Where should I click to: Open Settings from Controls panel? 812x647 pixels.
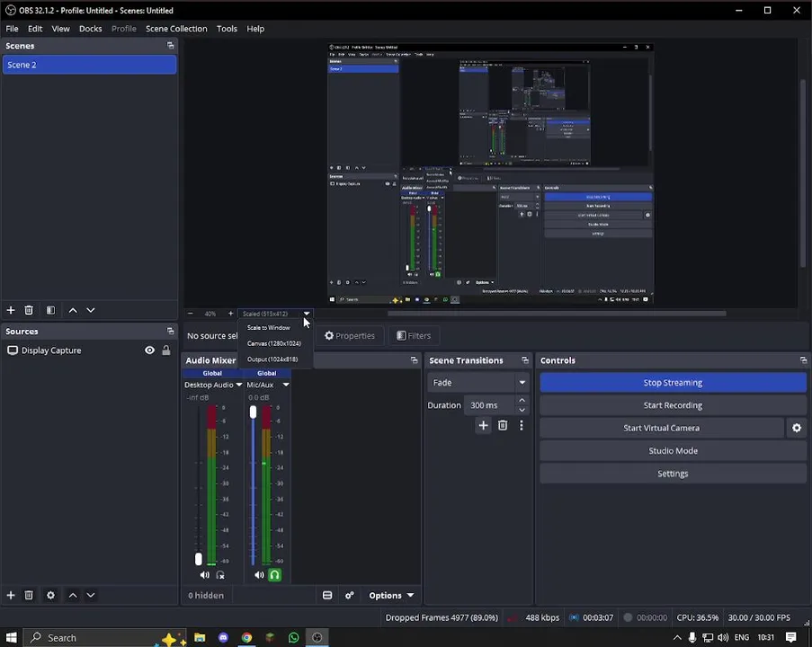[x=673, y=474]
